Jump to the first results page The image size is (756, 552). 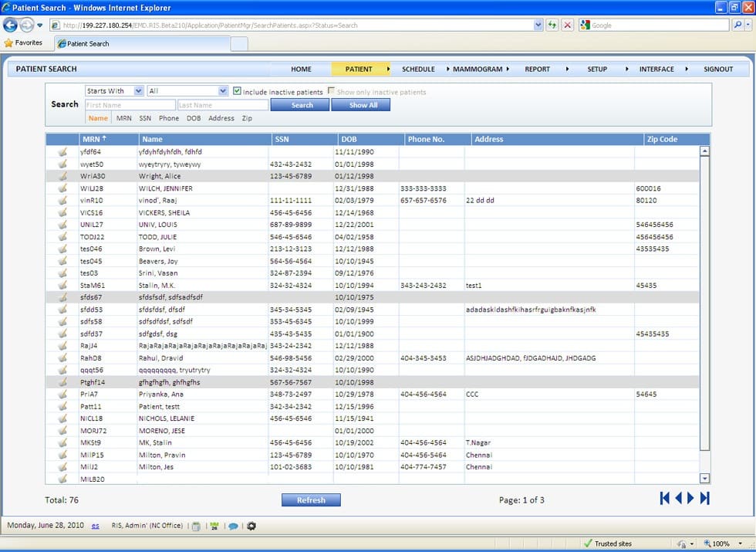(664, 499)
